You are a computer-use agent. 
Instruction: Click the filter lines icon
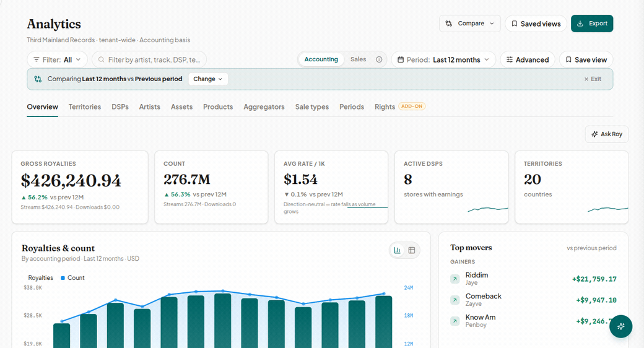(37, 59)
